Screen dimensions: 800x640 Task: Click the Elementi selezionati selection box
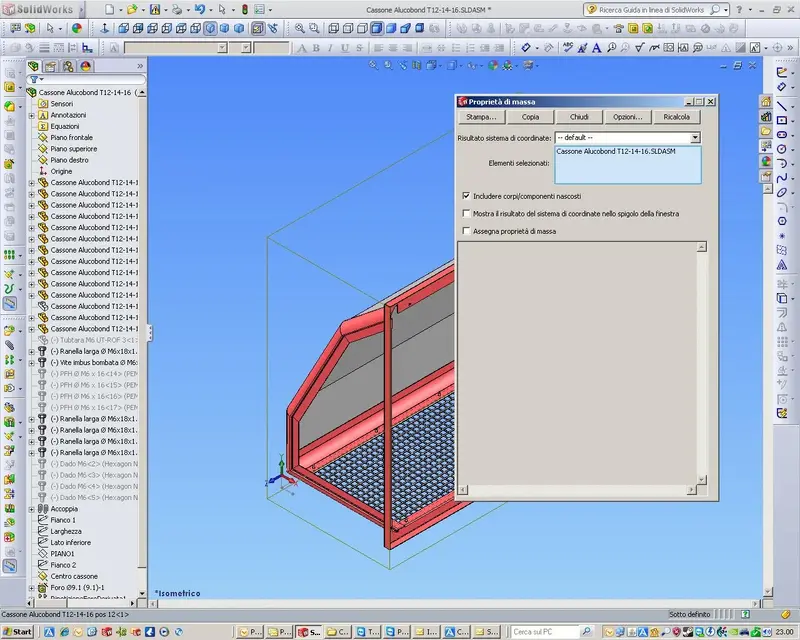(628, 165)
